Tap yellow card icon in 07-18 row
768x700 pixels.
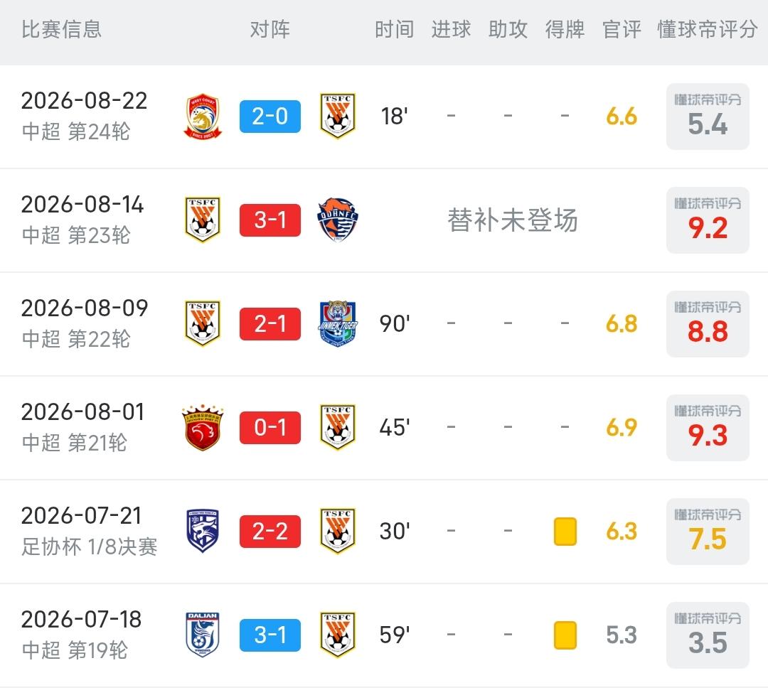coord(565,635)
